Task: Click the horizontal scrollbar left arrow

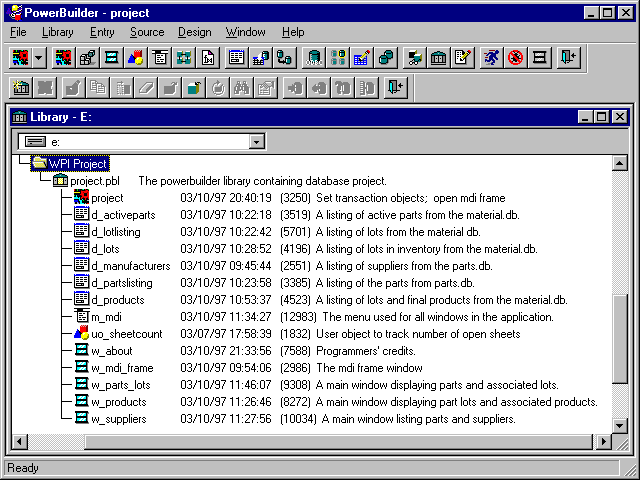Action: (20, 442)
